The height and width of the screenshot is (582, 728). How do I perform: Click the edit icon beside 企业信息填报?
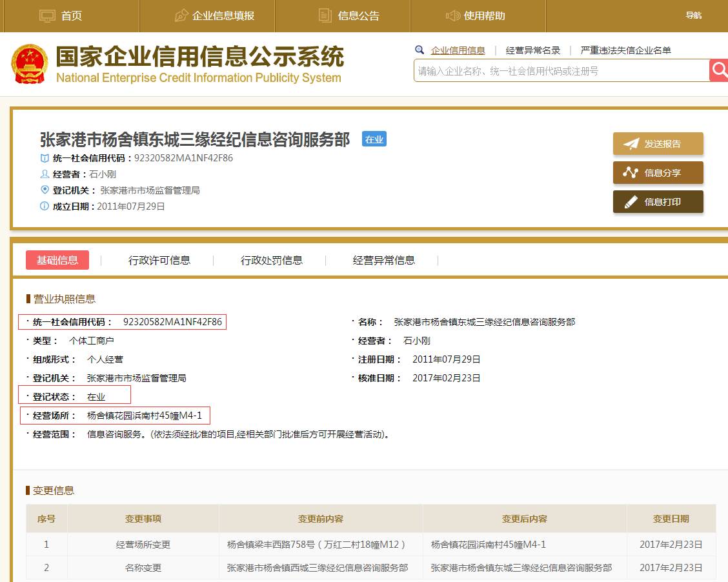[181, 15]
